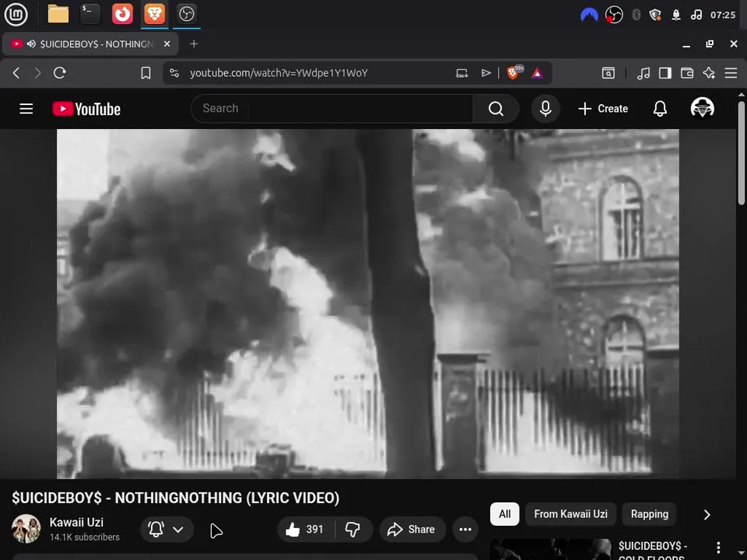The width and height of the screenshot is (747, 560).
Task: Select the $UICIDEBOY$ - NOTHINGN browser tab
Action: point(90,44)
